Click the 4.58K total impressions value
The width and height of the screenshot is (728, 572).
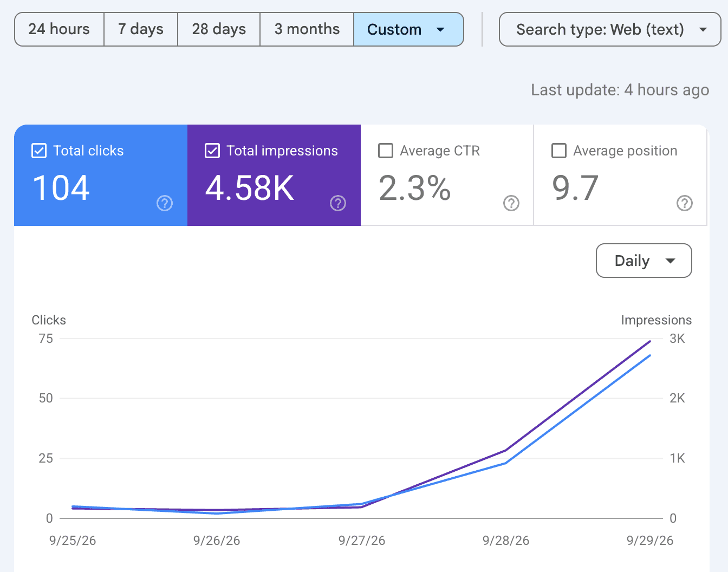click(250, 188)
